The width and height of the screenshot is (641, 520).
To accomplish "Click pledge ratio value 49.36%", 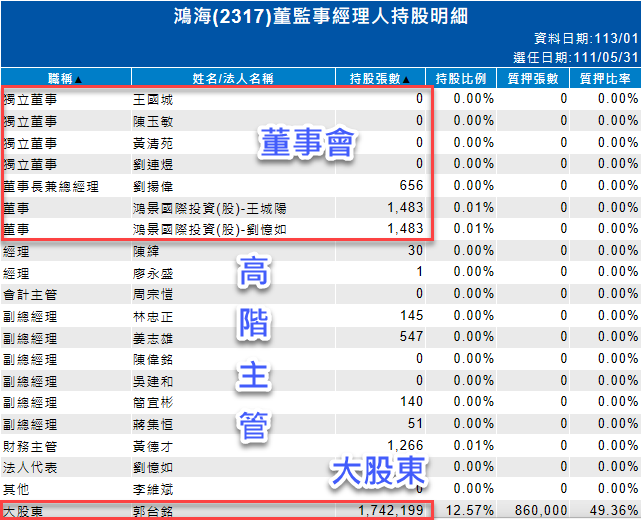I will pyautogui.click(x=614, y=510).
